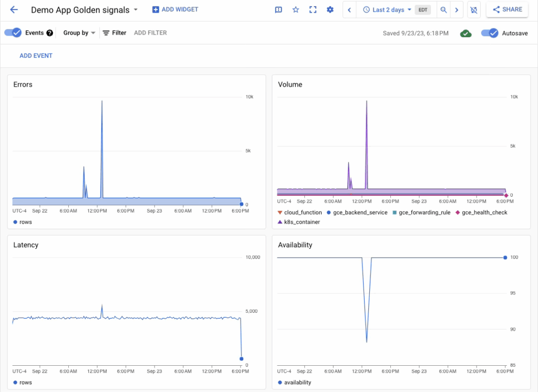Open Events help question mark
The height and width of the screenshot is (392, 538).
click(x=50, y=33)
